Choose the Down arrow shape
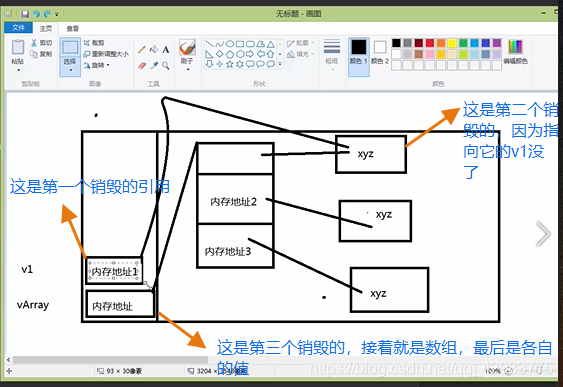 click(210, 64)
